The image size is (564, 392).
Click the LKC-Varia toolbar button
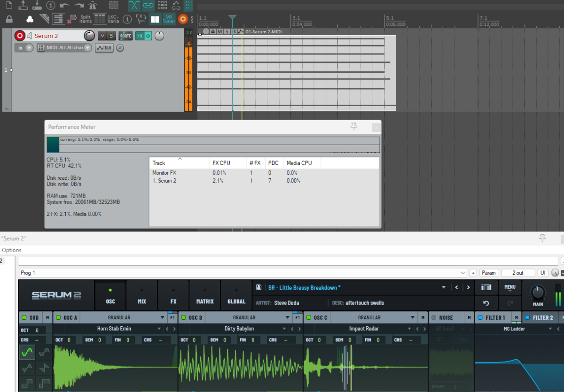(x=113, y=19)
